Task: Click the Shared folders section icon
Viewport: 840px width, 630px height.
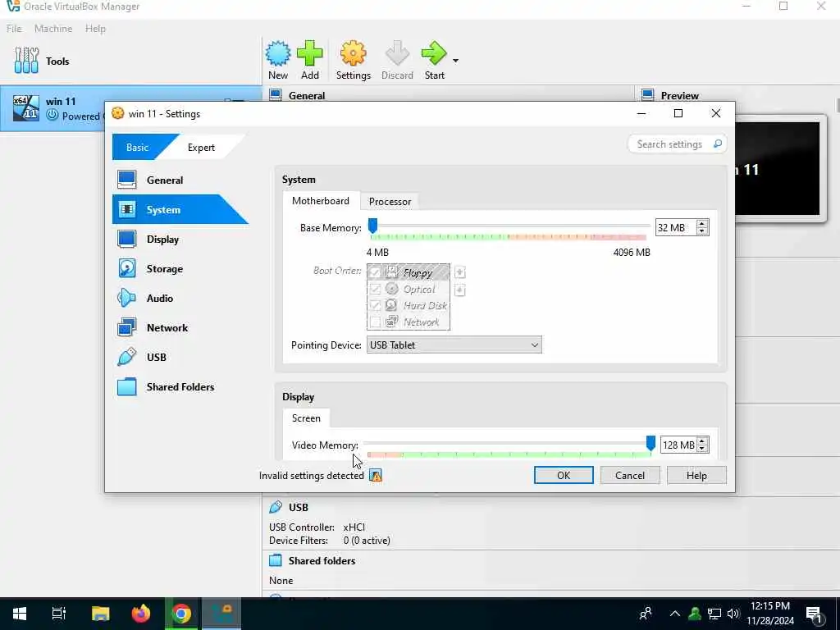Action: [x=276, y=560]
